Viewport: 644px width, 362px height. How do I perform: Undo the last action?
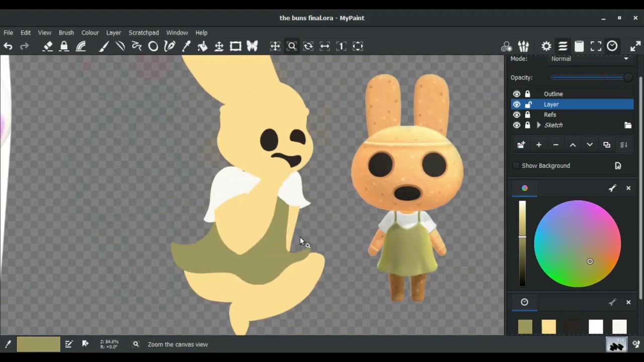(8, 46)
